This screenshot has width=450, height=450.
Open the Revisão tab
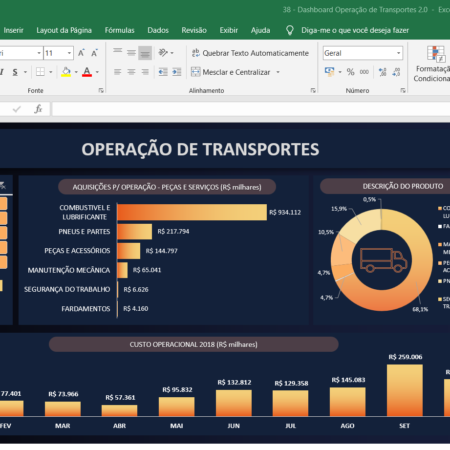[x=194, y=30]
